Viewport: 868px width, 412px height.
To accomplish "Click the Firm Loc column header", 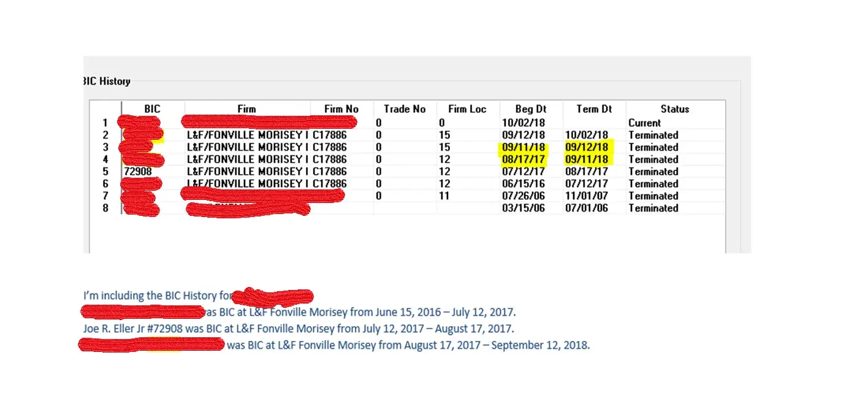I will (467, 109).
